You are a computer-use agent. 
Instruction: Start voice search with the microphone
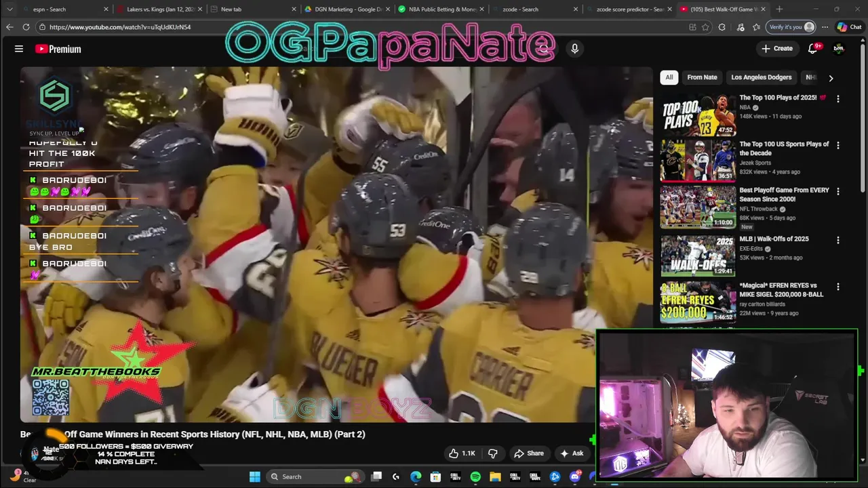click(574, 49)
